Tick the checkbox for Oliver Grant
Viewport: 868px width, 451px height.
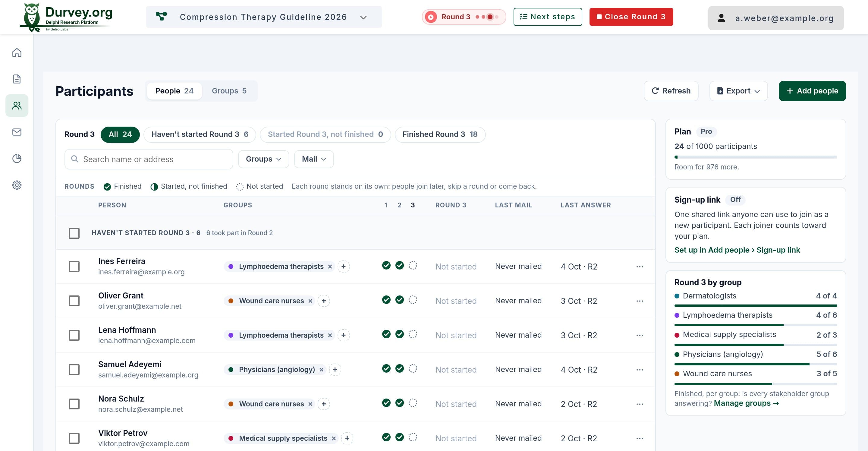(74, 301)
